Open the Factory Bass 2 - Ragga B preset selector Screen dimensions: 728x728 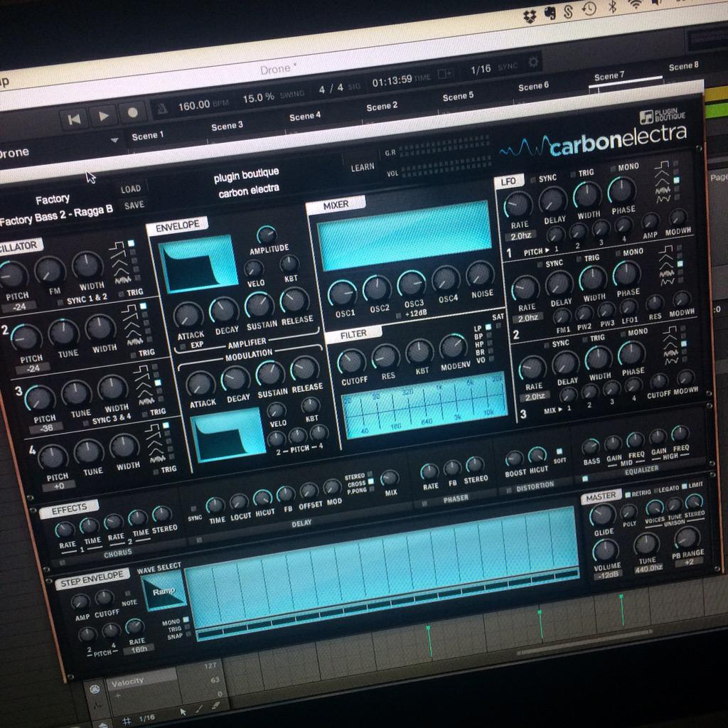coord(55,217)
